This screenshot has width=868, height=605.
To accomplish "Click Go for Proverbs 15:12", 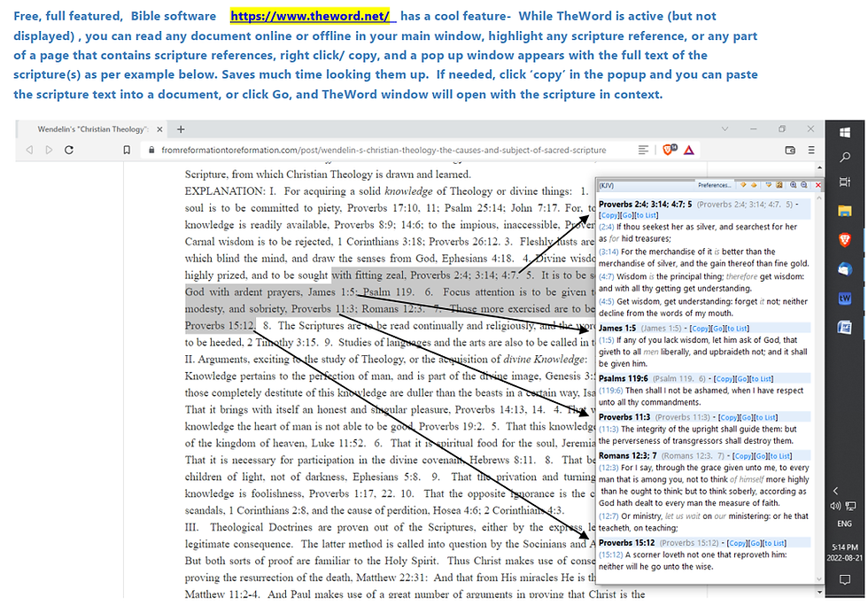I will (x=755, y=543).
